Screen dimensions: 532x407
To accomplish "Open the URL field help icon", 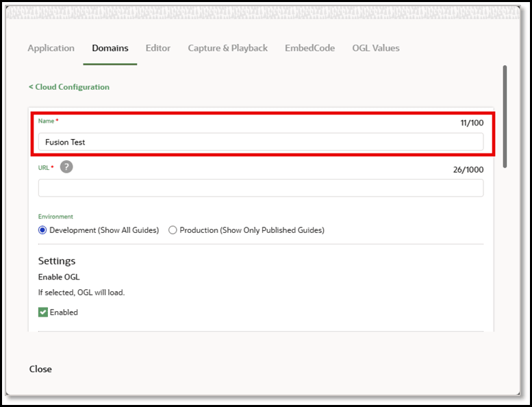I will pyautogui.click(x=66, y=167).
